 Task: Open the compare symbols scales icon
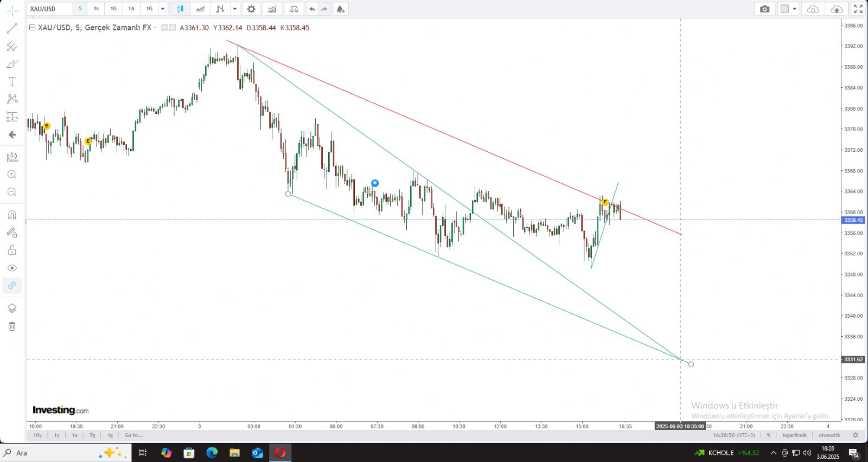[294, 9]
